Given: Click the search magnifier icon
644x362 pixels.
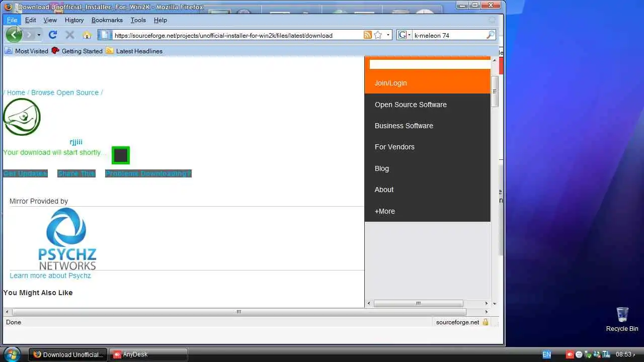Looking at the screenshot, I should point(491,35).
